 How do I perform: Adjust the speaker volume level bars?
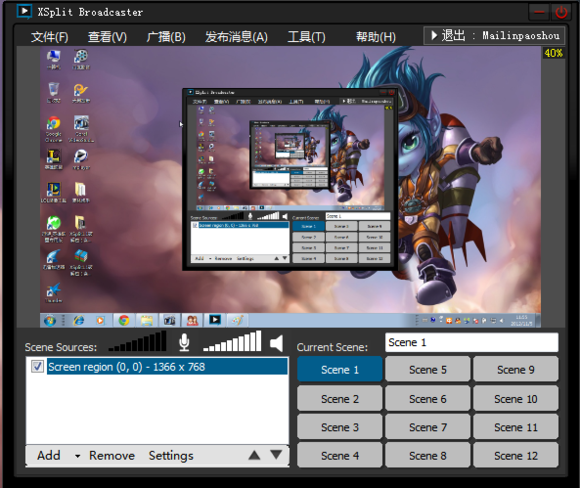tap(232, 341)
